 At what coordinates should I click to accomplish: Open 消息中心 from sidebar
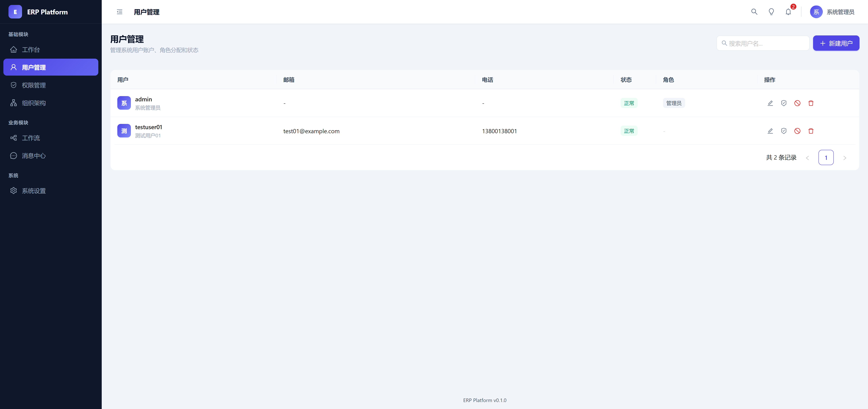[34, 156]
